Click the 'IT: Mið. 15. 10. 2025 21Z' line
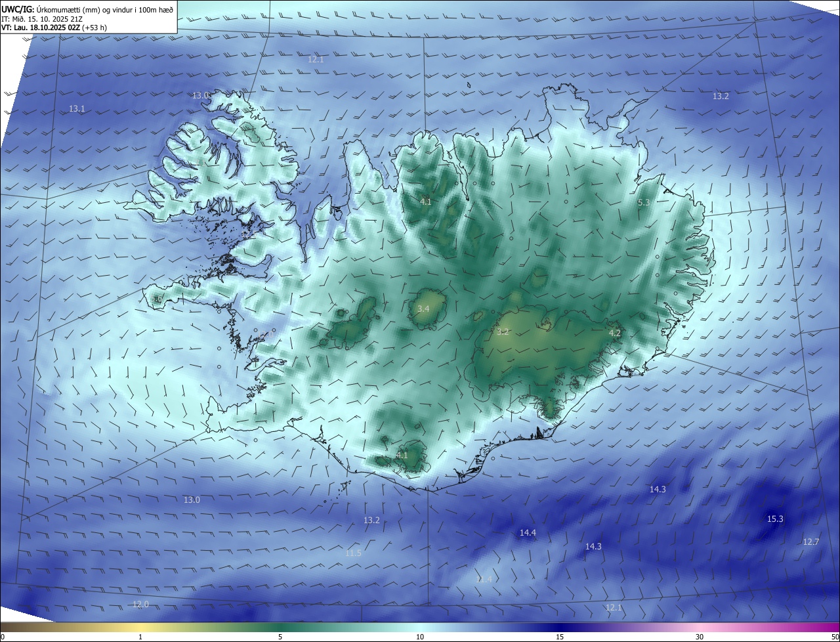 41,19
